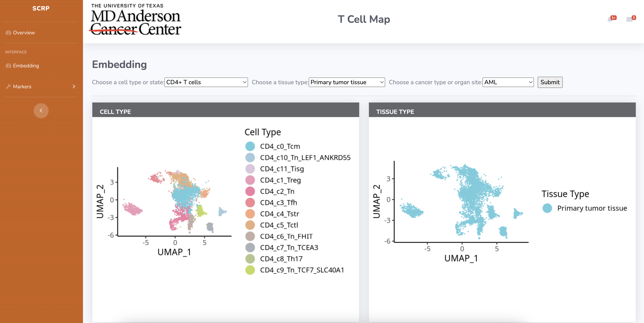This screenshot has height=323, width=644.
Task: Expand the Markers menu arrow
Action: (74, 86)
